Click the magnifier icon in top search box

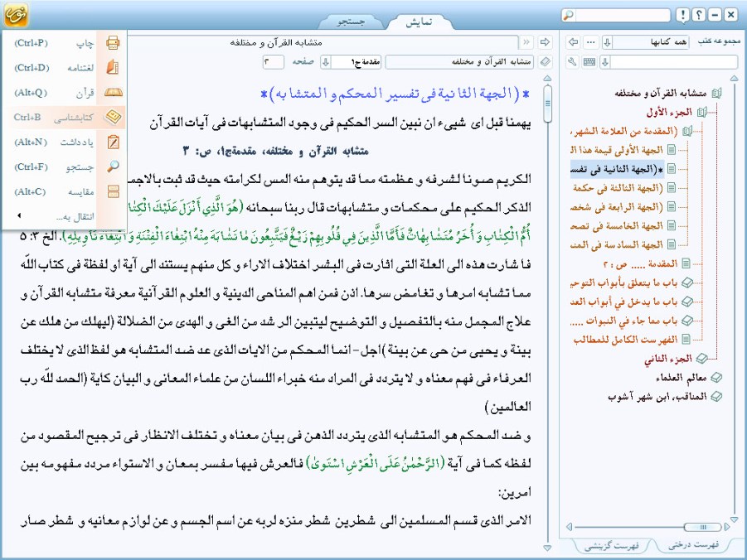tap(569, 15)
